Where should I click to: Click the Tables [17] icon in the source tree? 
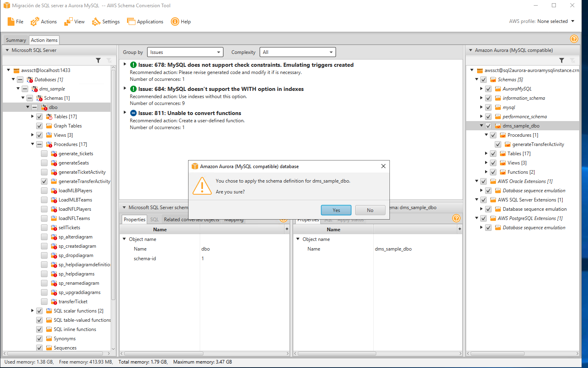tap(49, 117)
